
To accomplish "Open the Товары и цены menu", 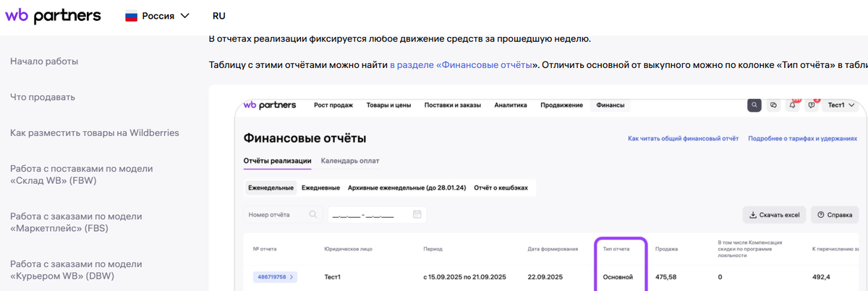I will click(x=388, y=105).
